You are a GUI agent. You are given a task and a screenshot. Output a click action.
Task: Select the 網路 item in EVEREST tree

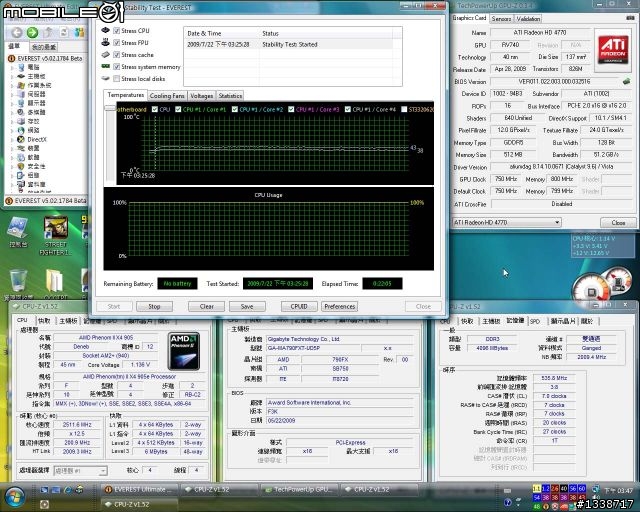coord(33,130)
